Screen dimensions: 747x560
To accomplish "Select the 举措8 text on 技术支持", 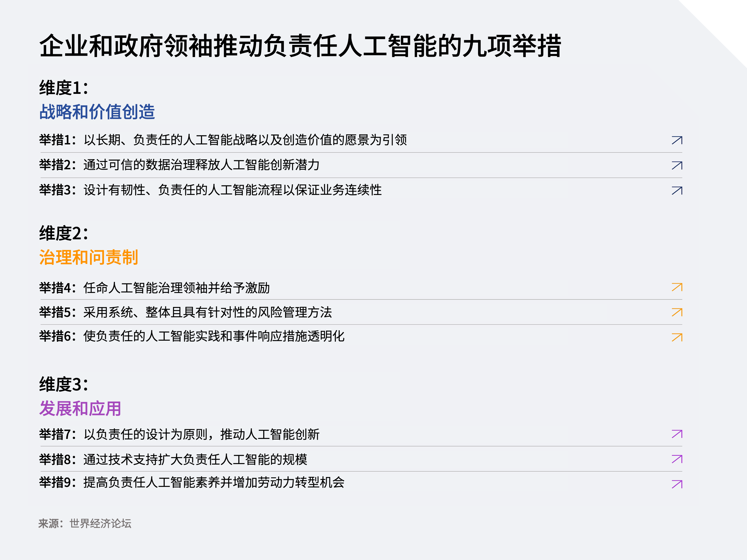I will click(x=173, y=459).
